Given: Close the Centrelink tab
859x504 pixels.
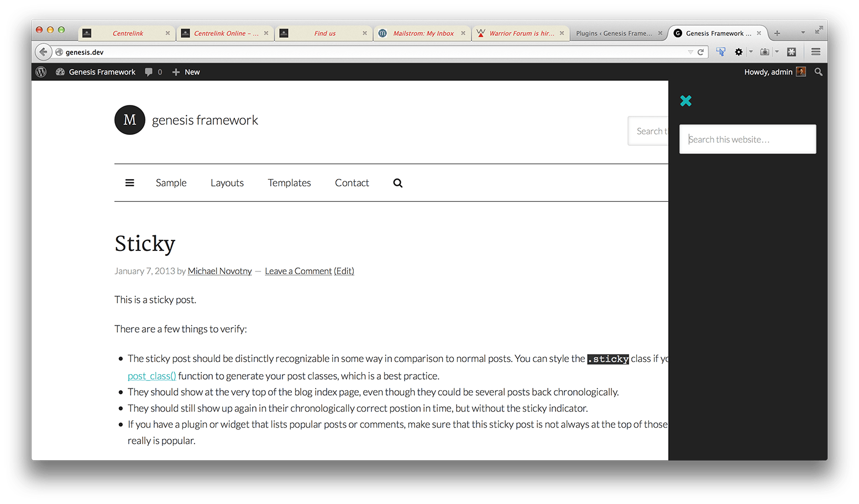Looking at the screenshot, I should tap(167, 33).
